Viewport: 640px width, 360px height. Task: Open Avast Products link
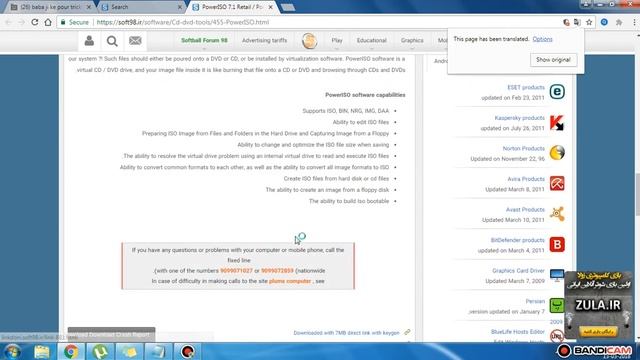pos(525,210)
